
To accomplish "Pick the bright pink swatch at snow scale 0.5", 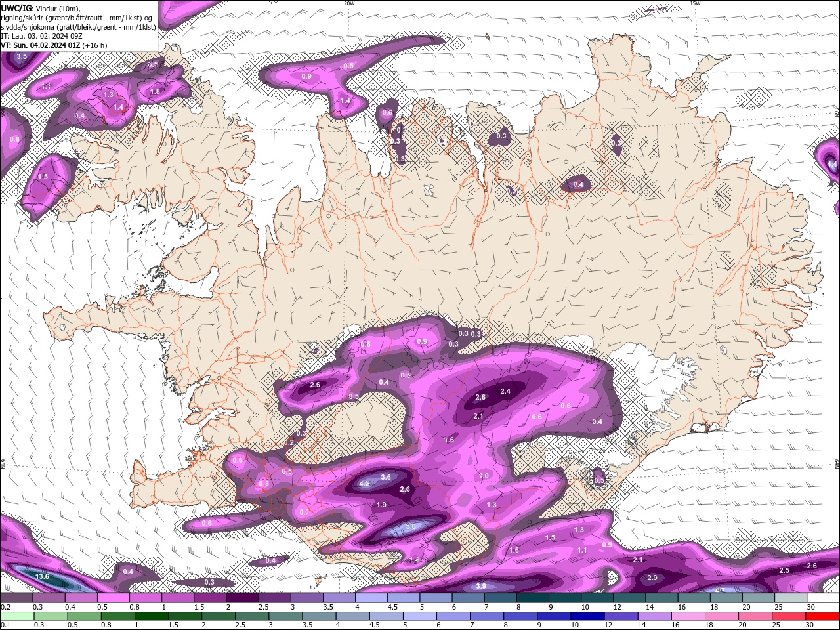I will coord(114,598).
